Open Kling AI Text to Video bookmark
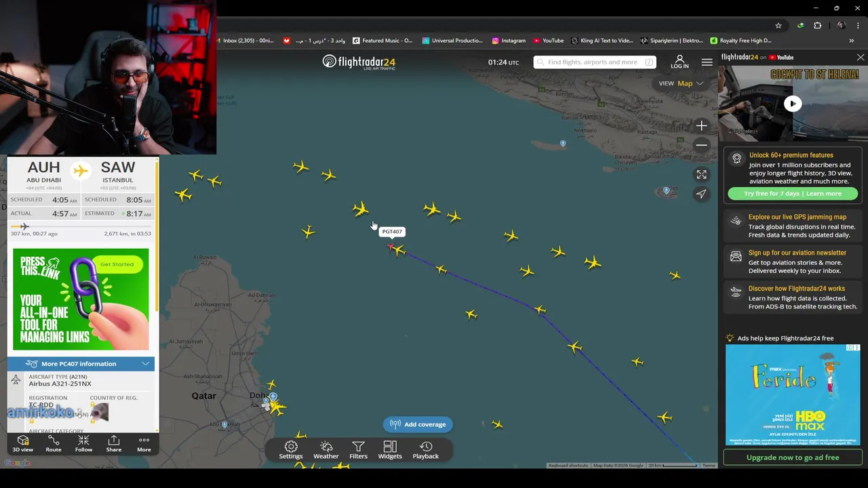Screen dimensions: 868x488 coord(602,41)
